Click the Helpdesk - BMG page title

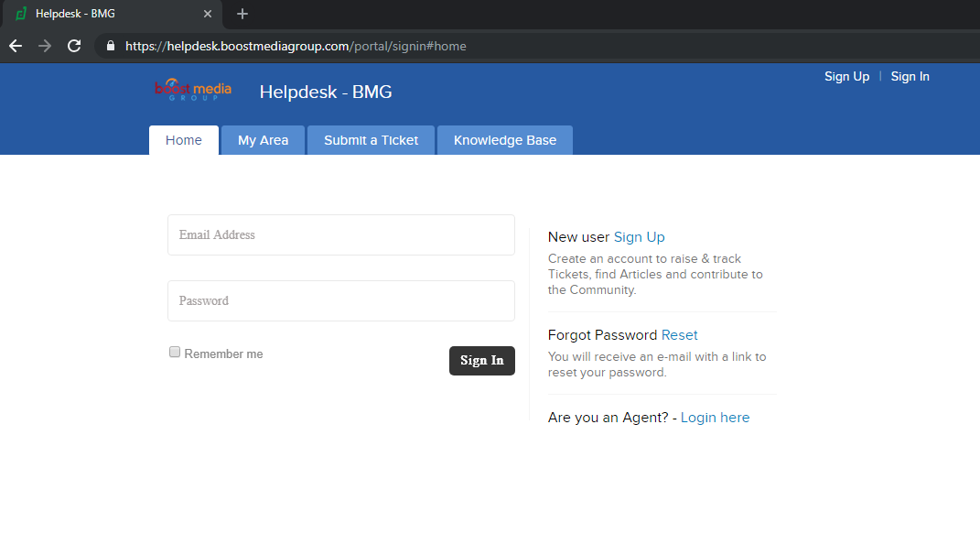click(x=326, y=92)
